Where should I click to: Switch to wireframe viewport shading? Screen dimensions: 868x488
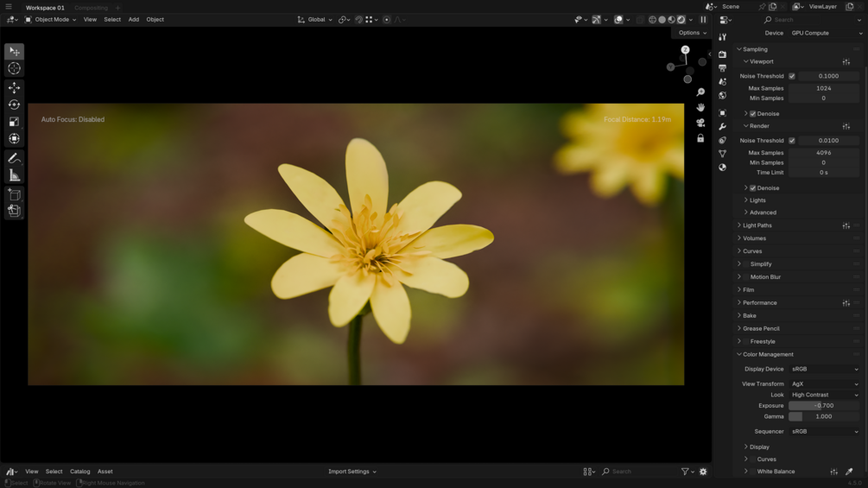[x=653, y=19]
